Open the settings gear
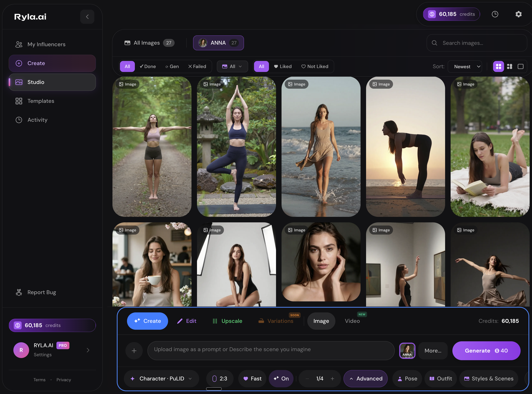 point(518,14)
